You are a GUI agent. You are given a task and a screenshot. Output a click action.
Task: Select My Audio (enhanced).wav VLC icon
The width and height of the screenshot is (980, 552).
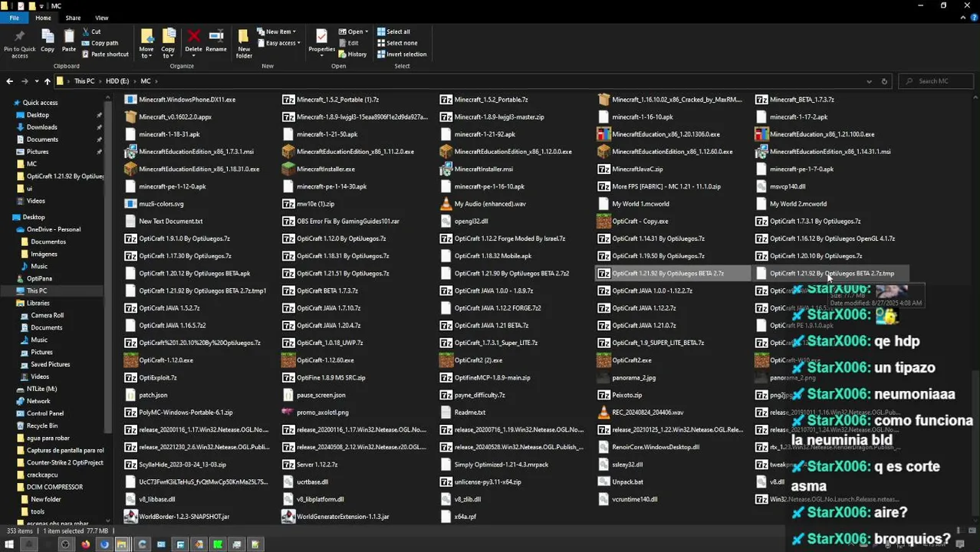[x=446, y=204]
